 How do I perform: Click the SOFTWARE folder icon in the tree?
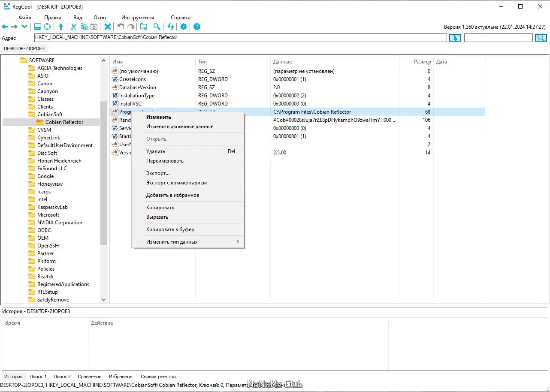point(24,60)
